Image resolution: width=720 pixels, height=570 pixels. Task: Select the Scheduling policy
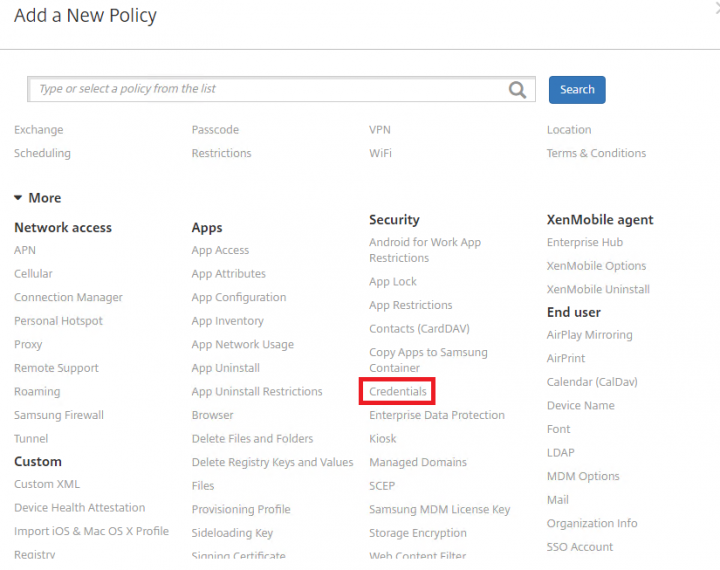tap(42, 153)
